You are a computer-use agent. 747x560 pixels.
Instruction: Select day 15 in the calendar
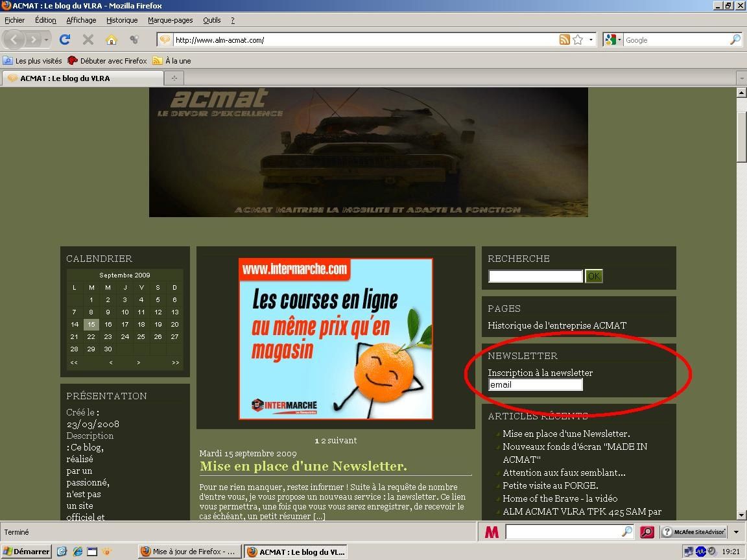click(x=91, y=324)
